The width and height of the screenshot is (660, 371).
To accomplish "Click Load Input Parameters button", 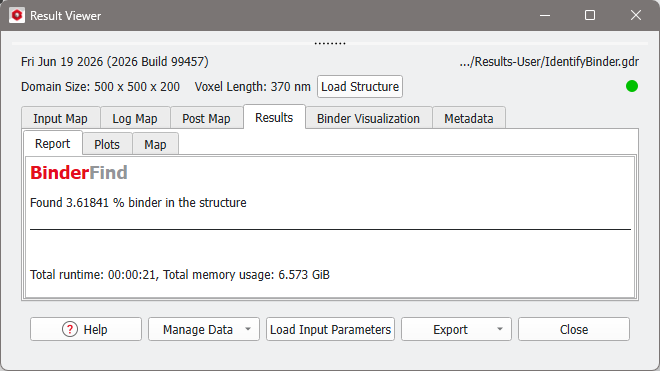I will (330, 329).
